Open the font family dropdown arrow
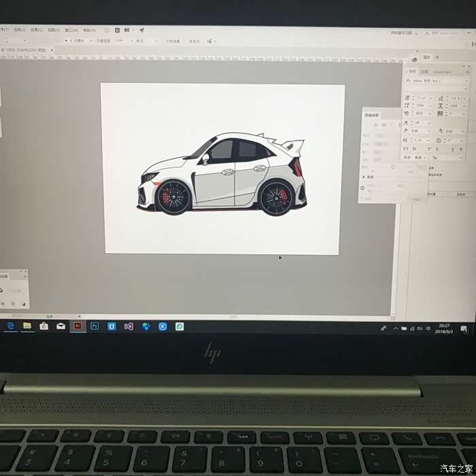Viewport: 476px width, 476px height. tap(466, 81)
